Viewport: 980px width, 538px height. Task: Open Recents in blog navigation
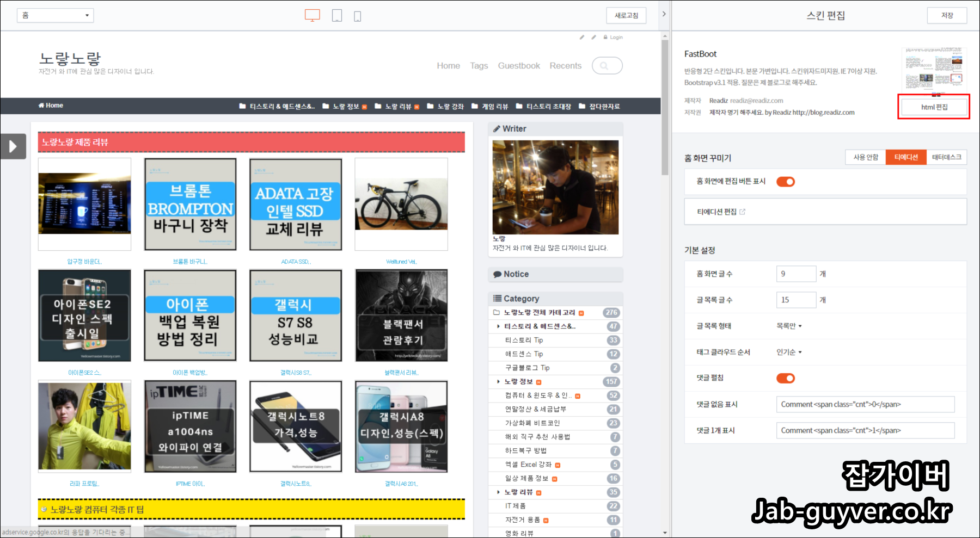[x=566, y=66]
